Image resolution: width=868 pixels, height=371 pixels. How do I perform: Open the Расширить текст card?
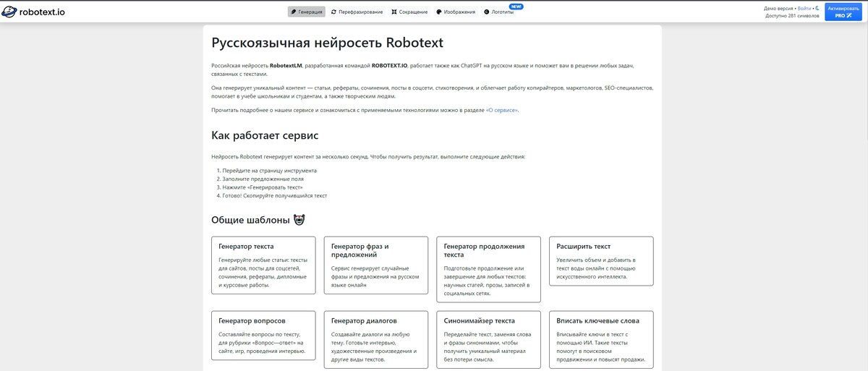tap(602, 261)
